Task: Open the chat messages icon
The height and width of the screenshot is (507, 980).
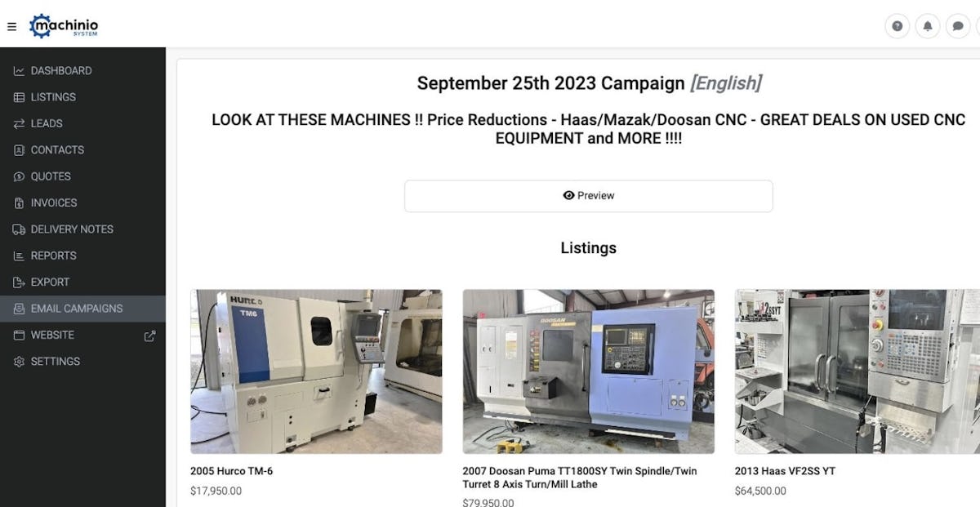Action: 958,26
